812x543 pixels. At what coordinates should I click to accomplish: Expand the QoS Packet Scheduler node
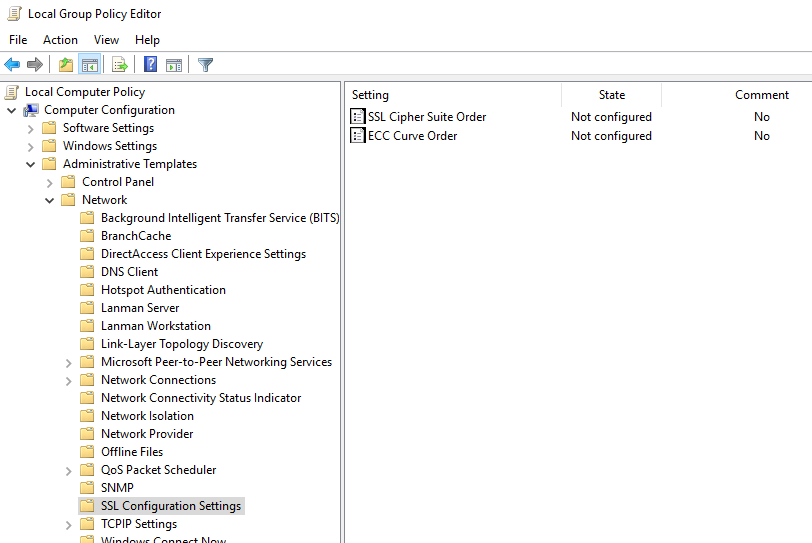tap(68, 471)
